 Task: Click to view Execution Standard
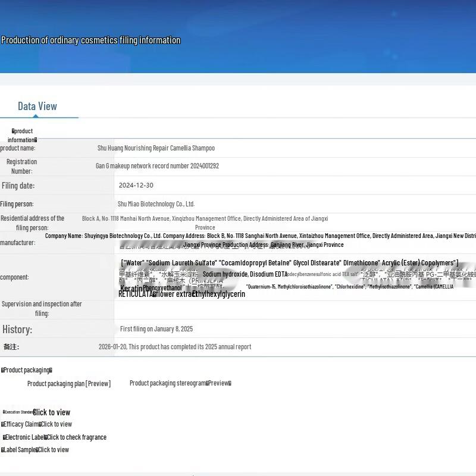click(51, 412)
